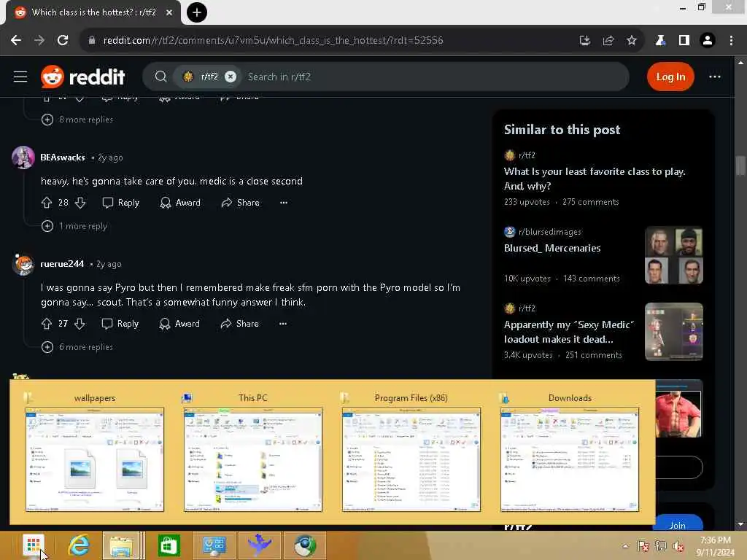747x560 pixels.
Task: Click the Sexy Medic loadout thumbnail
Action: (673, 332)
